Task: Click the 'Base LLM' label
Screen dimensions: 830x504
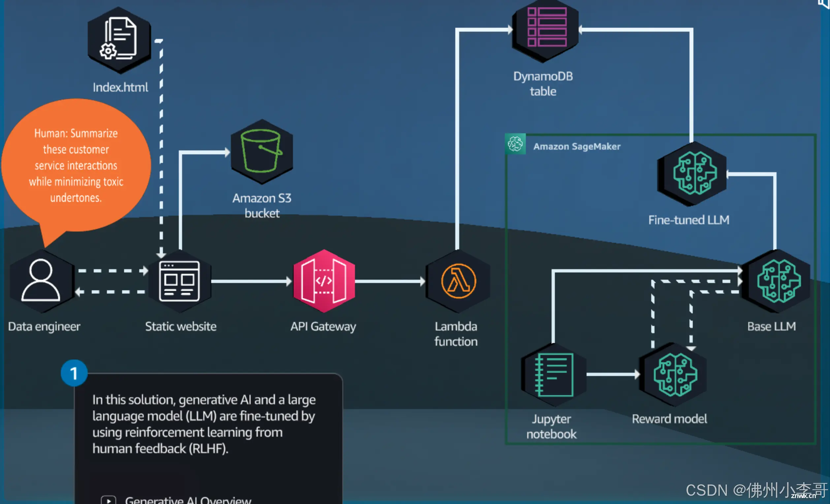Action: coord(772,327)
